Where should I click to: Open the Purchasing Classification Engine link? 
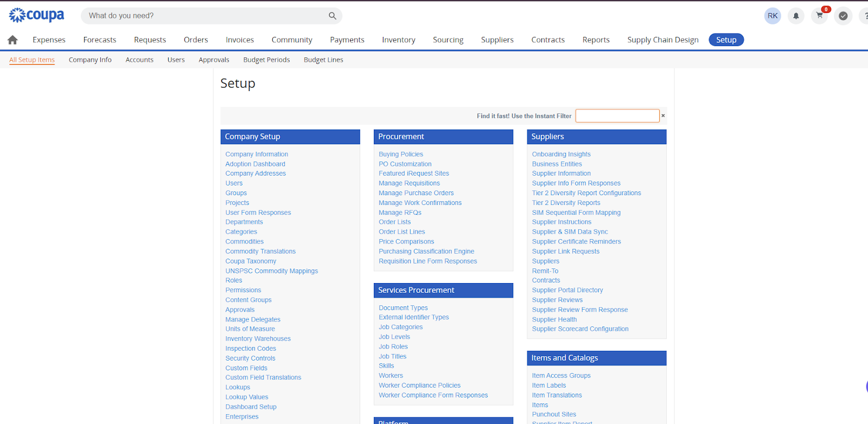click(426, 252)
